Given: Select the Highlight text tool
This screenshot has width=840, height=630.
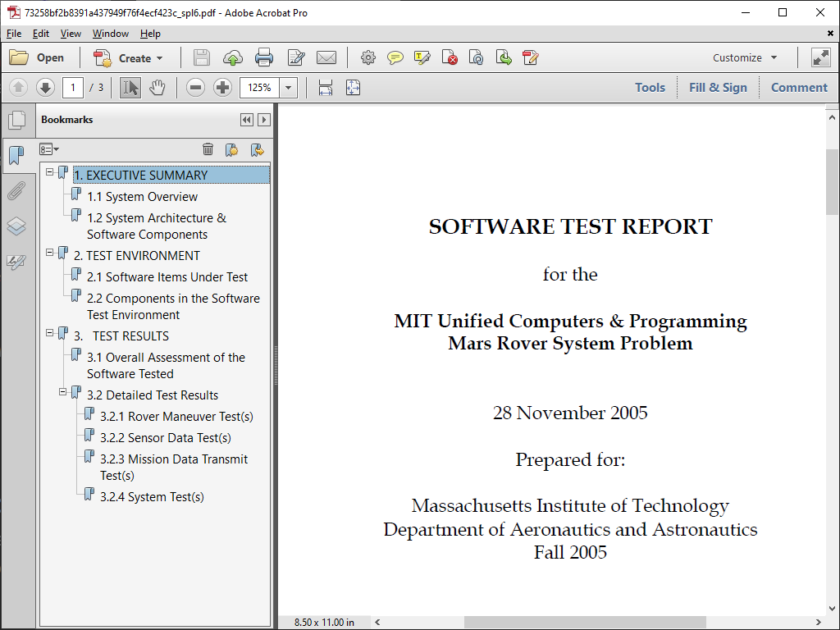Looking at the screenshot, I should [x=422, y=58].
